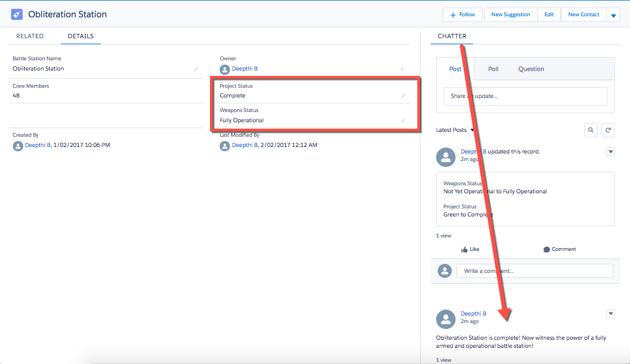Click the Created By avatar icon
The image size is (630, 364).
click(18, 146)
